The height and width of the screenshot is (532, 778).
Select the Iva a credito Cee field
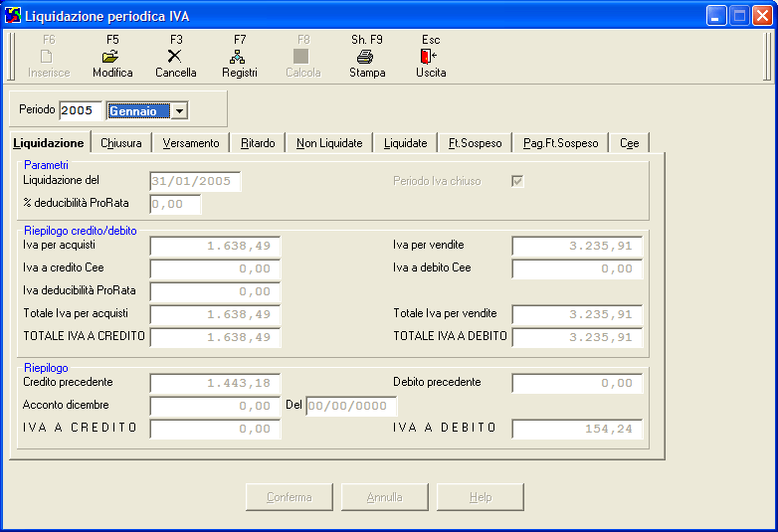point(215,268)
